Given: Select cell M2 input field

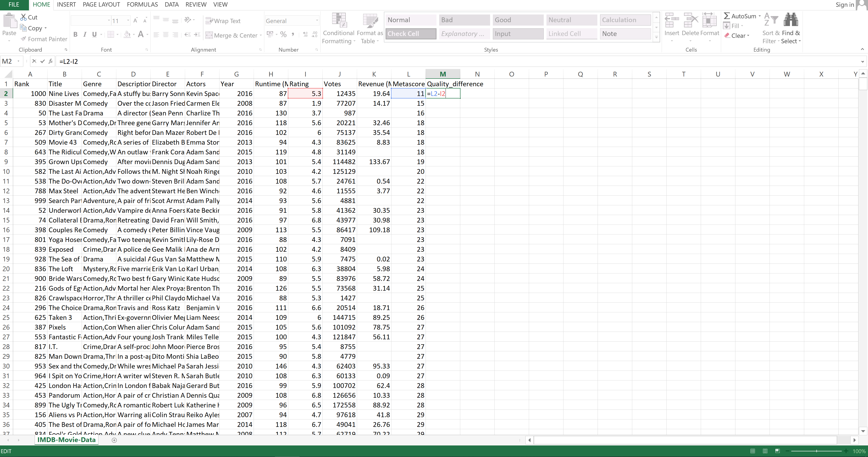Looking at the screenshot, I should 442,93.
